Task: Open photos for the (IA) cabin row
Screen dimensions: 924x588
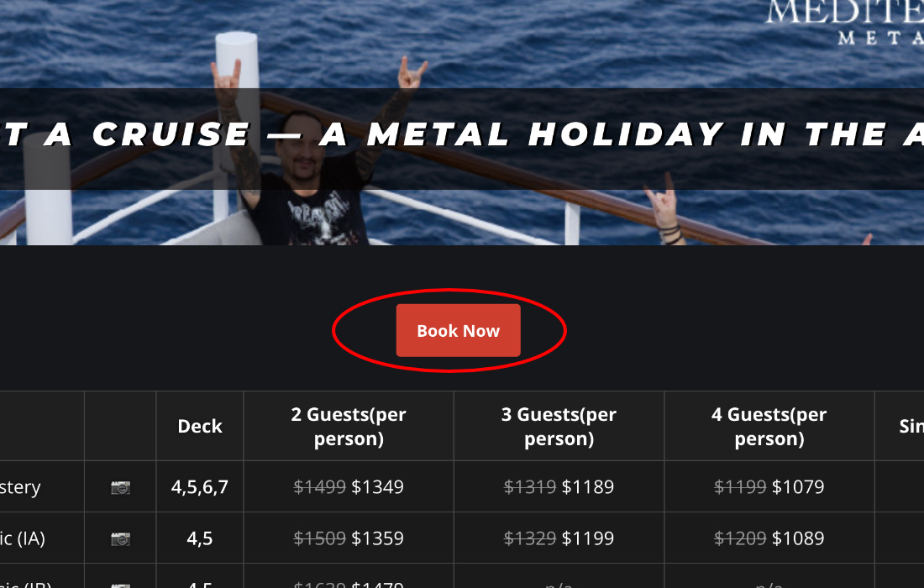Action: tap(120, 538)
